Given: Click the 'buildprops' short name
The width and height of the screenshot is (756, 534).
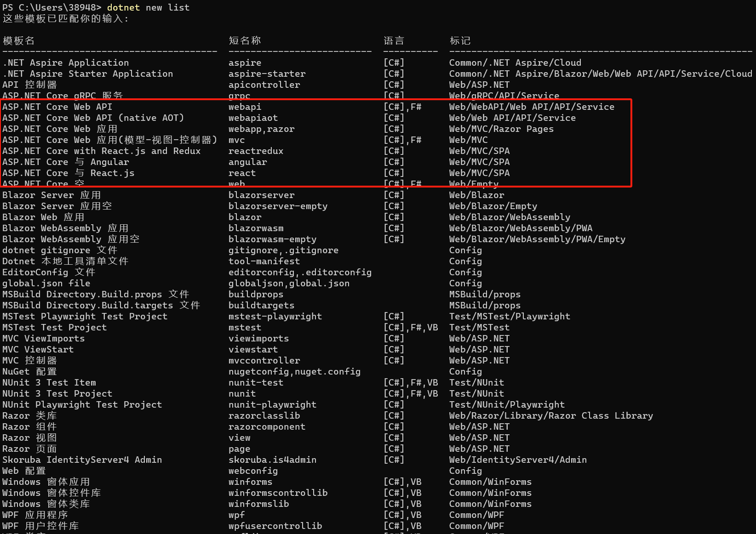Looking at the screenshot, I should tap(256, 294).
